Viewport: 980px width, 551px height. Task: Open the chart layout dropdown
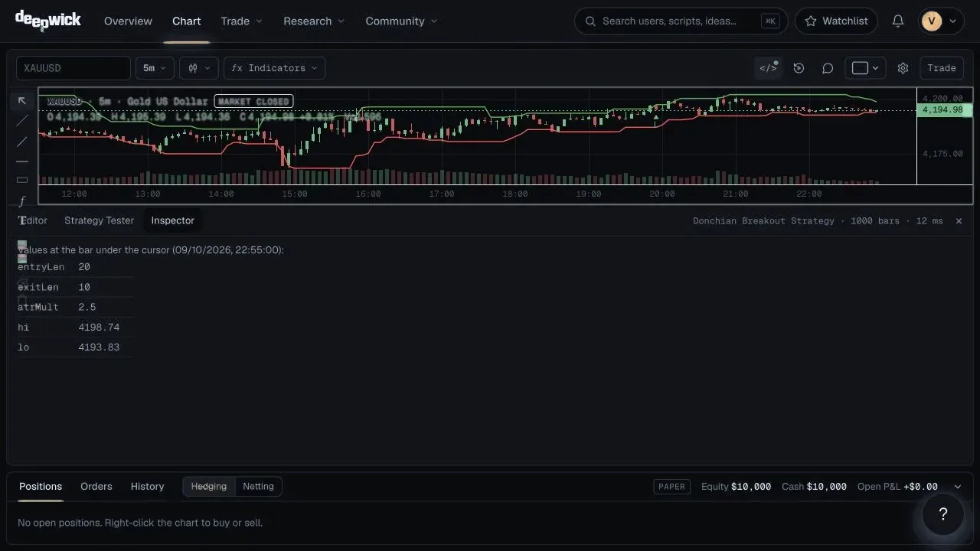[x=865, y=68]
